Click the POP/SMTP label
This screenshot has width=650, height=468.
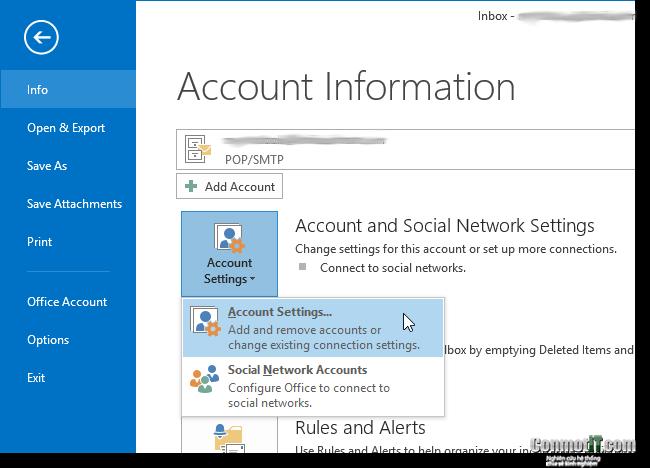click(x=254, y=160)
